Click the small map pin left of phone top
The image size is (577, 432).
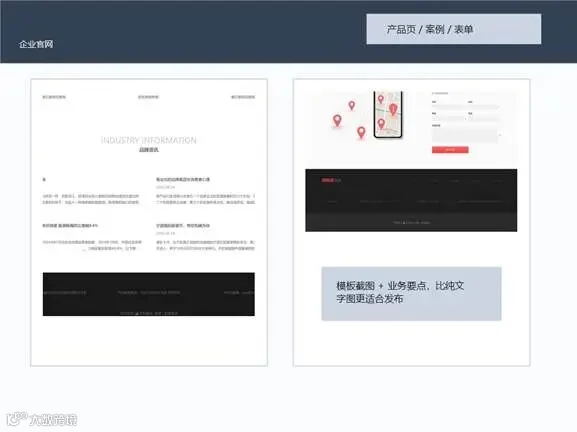[x=352, y=105]
